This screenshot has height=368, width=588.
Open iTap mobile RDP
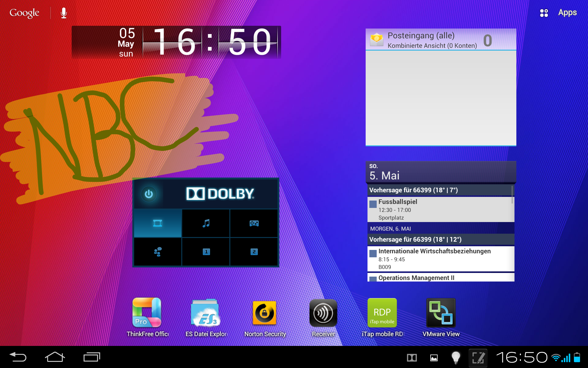pyautogui.click(x=382, y=313)
